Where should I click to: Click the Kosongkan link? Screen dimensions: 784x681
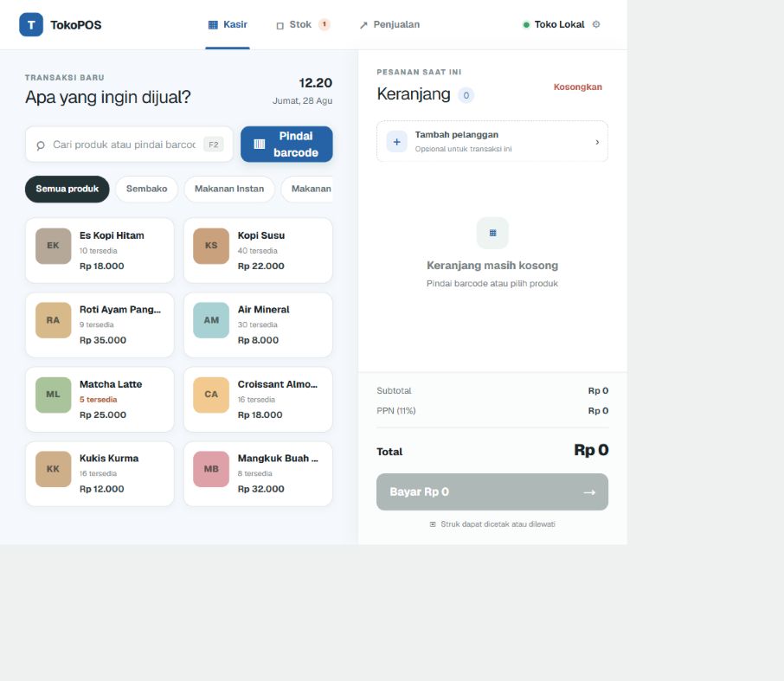pos(577,87)
